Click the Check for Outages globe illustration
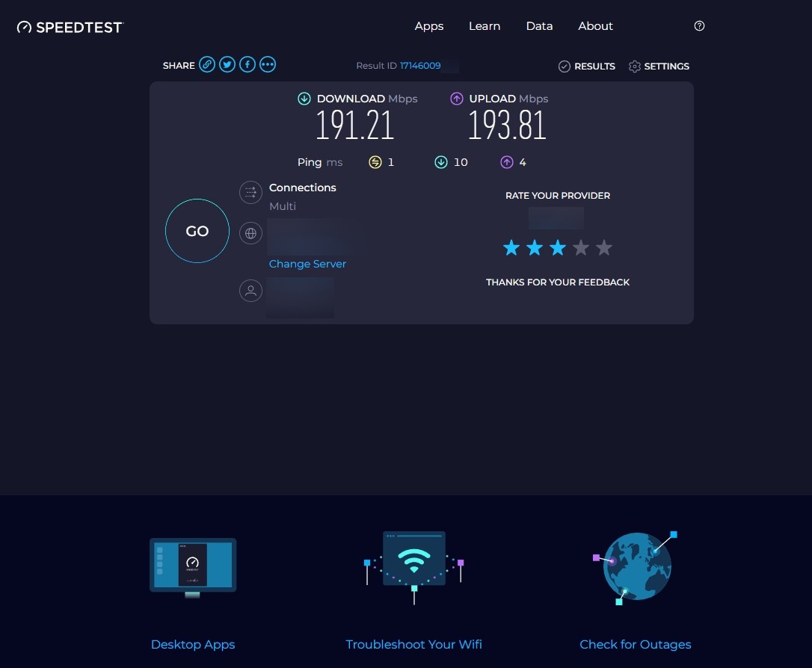 pos(636,568)
